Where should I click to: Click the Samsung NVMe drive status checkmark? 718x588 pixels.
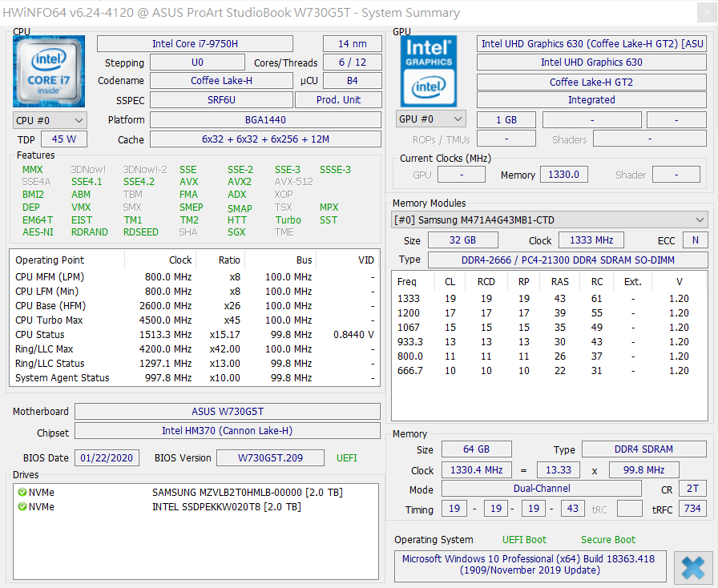pos(22,493)
